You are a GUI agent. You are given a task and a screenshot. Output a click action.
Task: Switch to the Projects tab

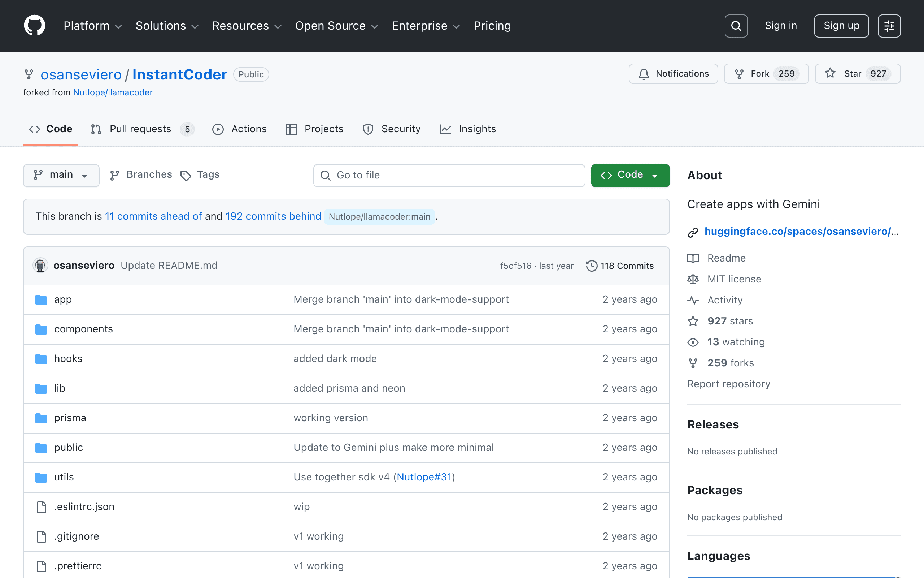(x=314, y=129)
